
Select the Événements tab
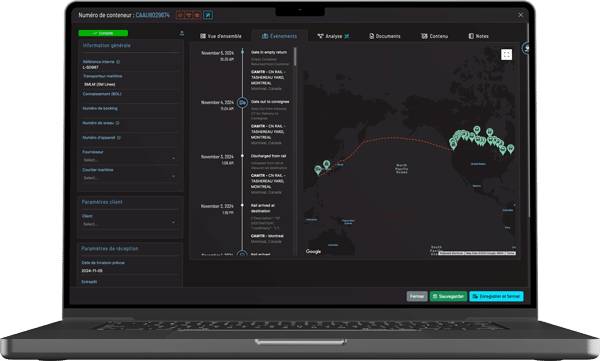point(279,36)
